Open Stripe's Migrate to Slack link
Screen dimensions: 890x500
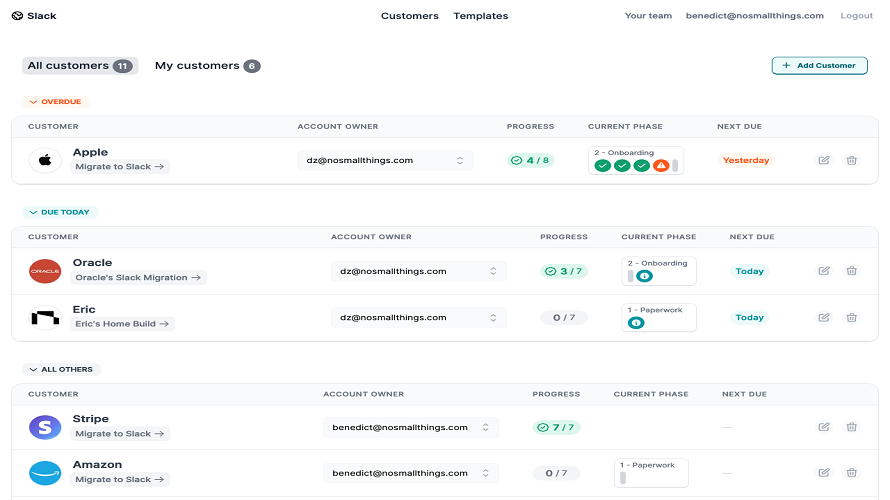pos(120,434)
